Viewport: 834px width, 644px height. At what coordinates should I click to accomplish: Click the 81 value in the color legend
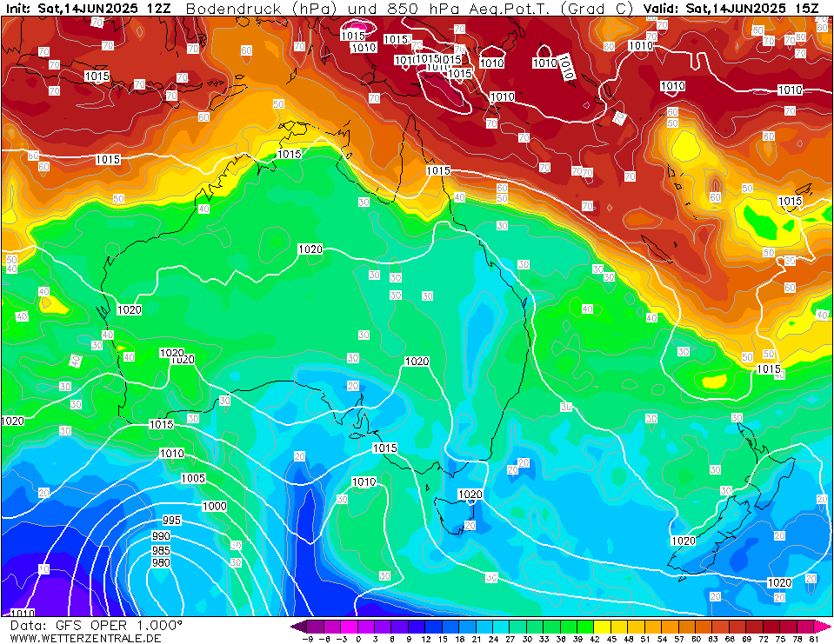814,639
